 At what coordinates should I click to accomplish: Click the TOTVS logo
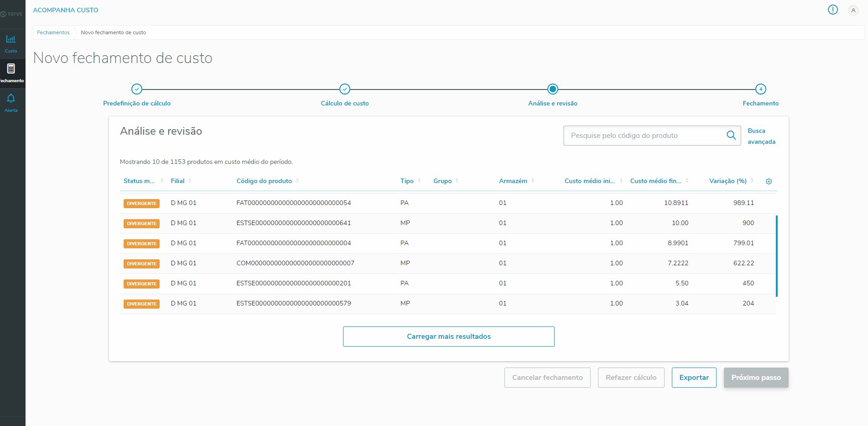point(12,14)
